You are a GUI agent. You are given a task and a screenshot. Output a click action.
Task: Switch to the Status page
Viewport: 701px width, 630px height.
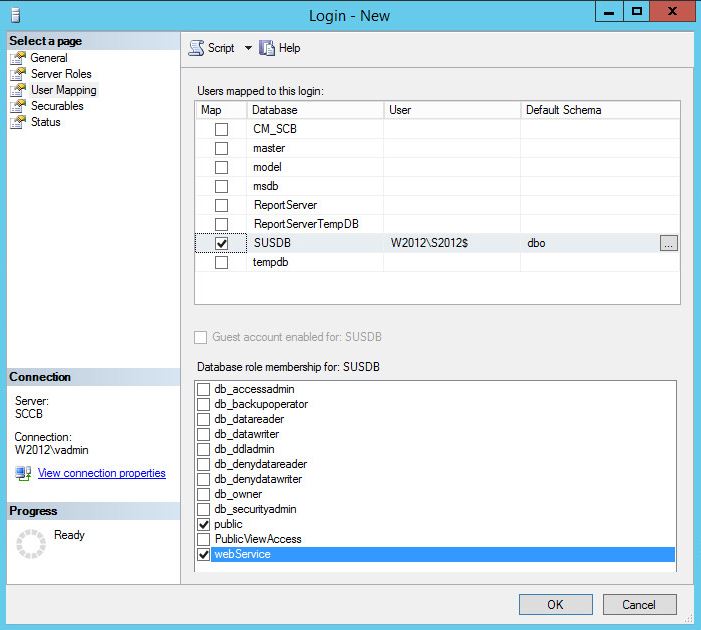click(x=46, y=122)
